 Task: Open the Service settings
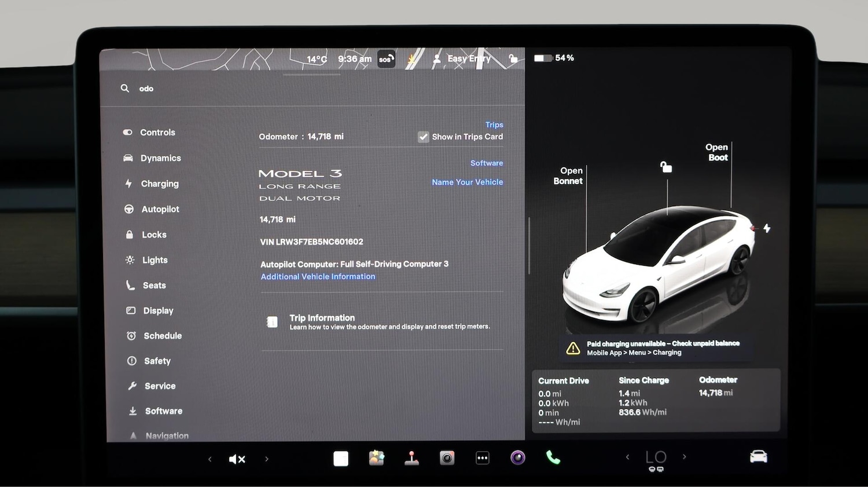pos(152,386)
